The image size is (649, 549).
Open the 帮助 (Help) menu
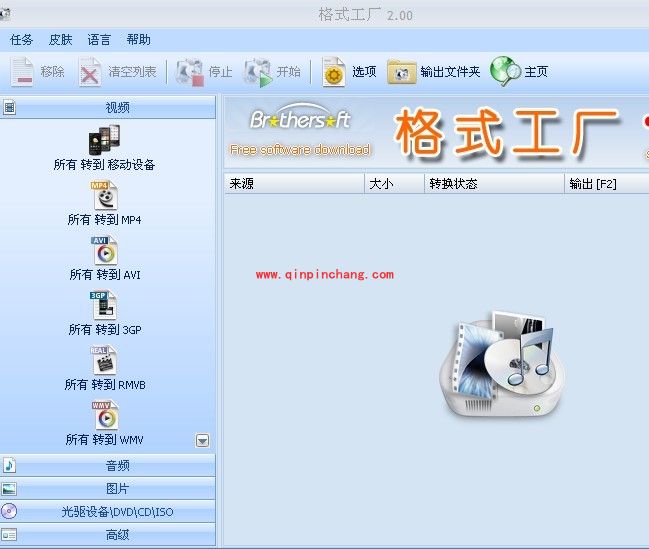point(138,40)
